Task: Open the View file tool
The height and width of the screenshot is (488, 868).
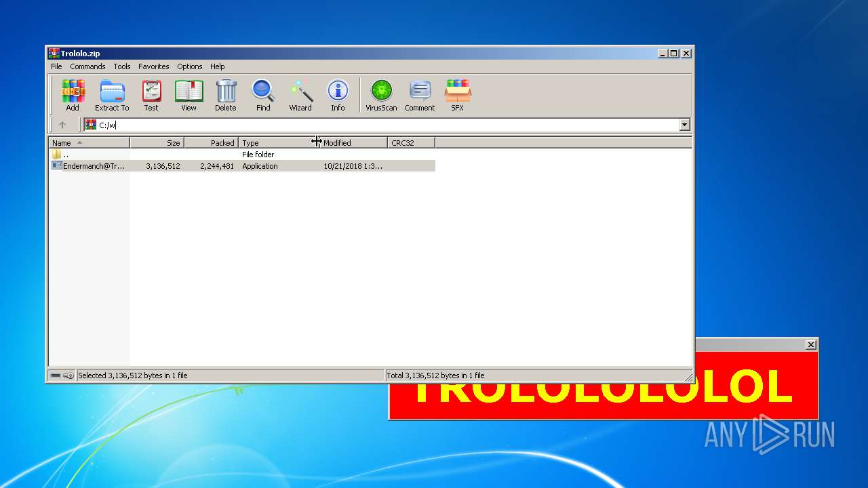Action: [x=189, y=95]
